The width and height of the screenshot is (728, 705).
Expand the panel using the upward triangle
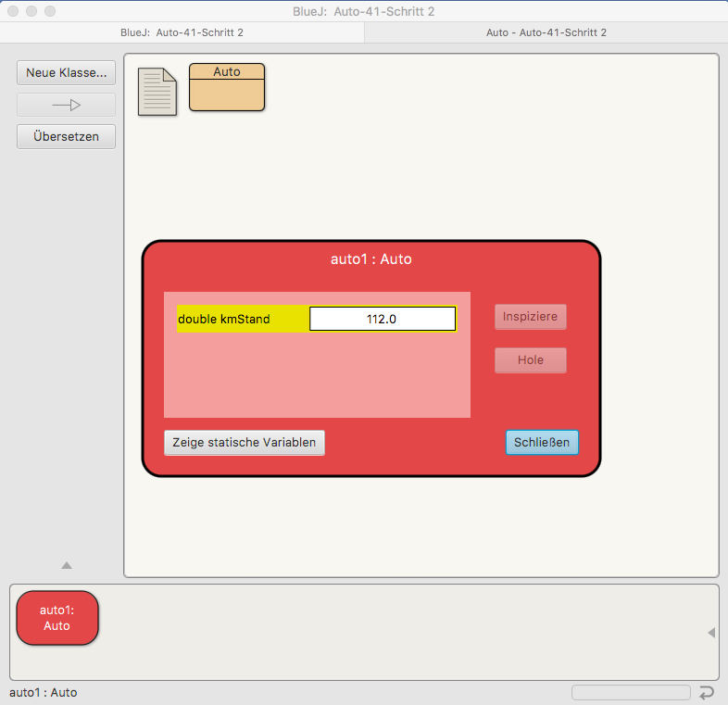(x=66, y=565)
